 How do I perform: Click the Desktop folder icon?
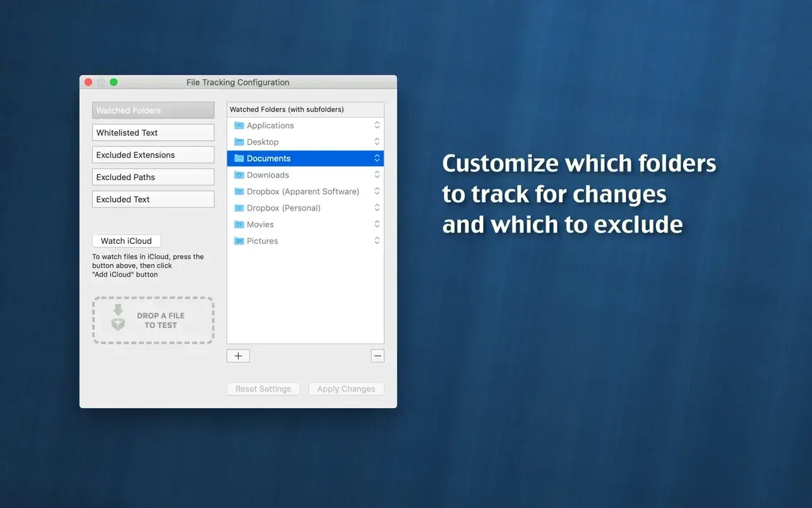pyautogui.click(x=239, y=142)
